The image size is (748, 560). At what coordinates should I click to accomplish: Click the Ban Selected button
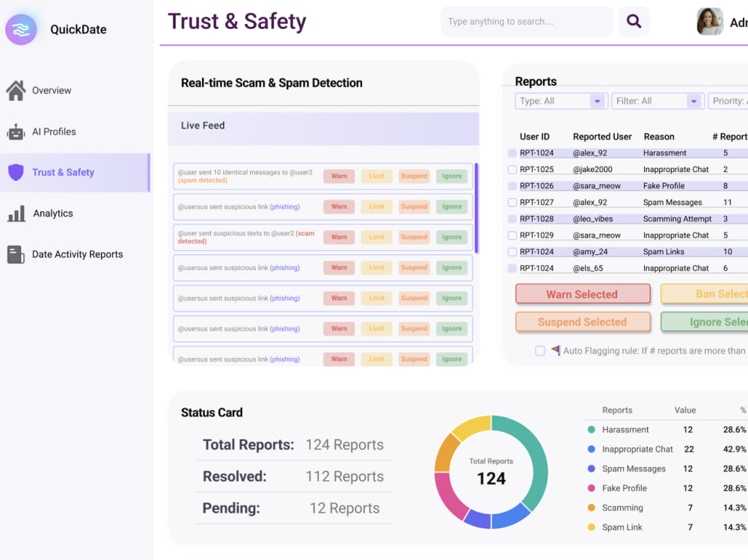[x=704, y=295]
